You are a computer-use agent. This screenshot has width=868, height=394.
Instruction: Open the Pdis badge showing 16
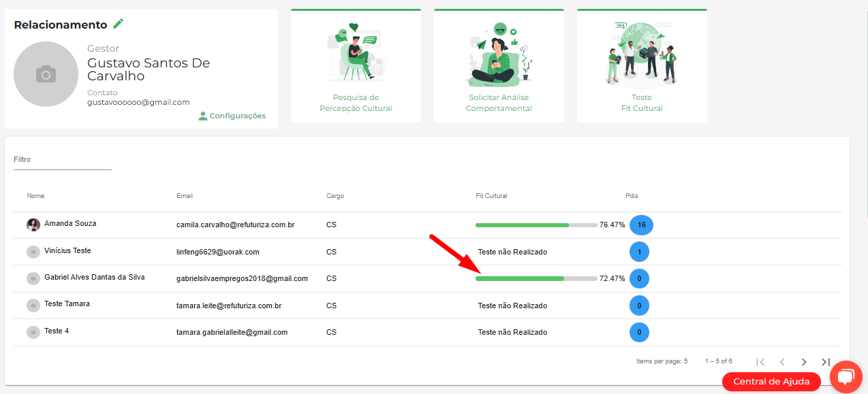[x=641, y=225]
